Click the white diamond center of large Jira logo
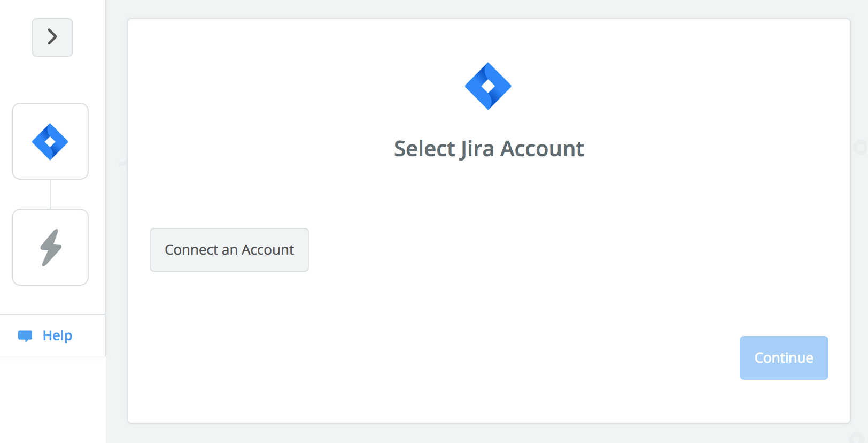The height and width of the screenshot is (443, 868). pyautogui.click(x=487, y=86)
